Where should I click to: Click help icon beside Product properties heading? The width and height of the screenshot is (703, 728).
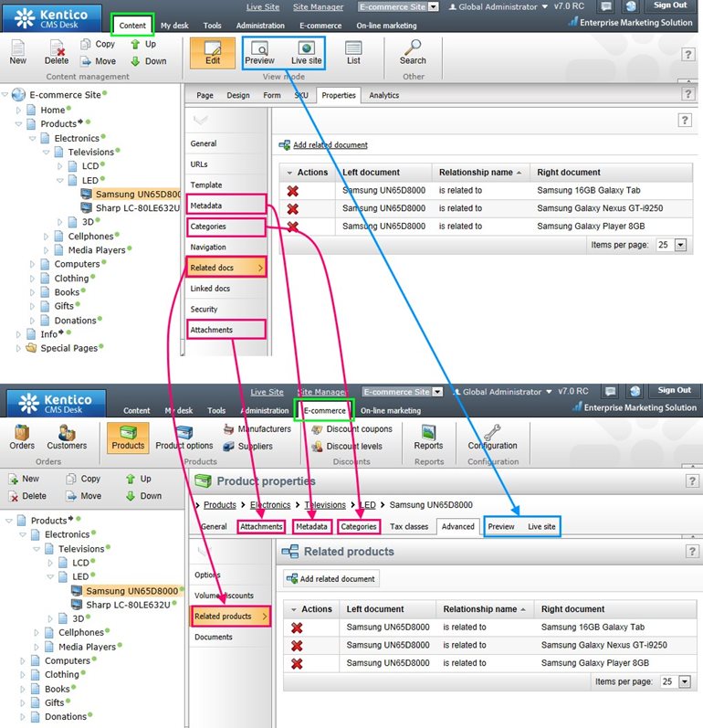692,481
